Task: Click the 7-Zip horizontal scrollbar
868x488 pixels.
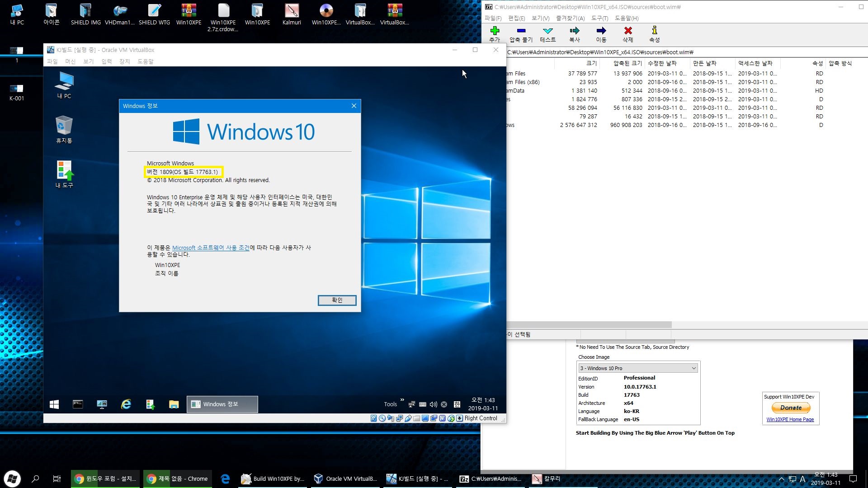Action: [x=589, y=325]
